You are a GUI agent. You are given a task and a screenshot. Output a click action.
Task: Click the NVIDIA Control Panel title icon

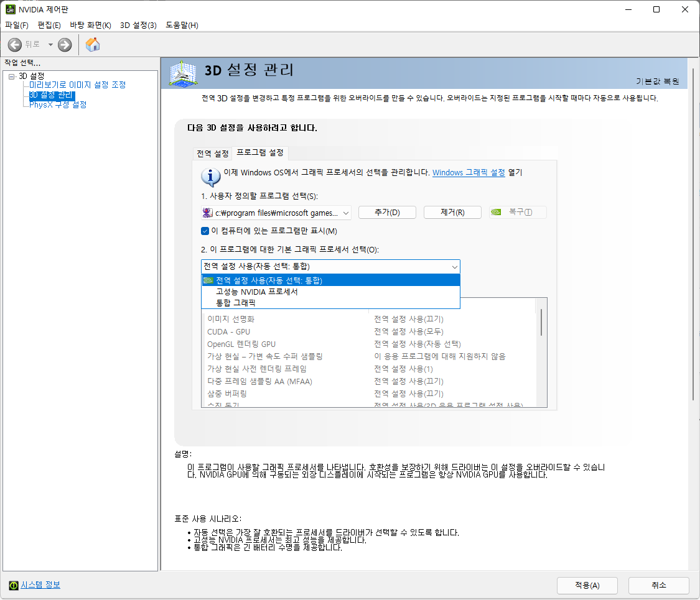pos(10,9)
